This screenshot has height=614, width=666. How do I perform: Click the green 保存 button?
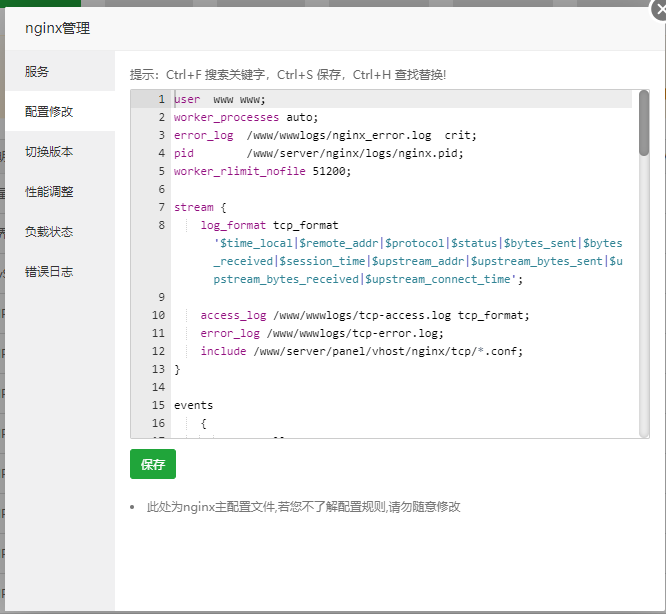(153, 464)
